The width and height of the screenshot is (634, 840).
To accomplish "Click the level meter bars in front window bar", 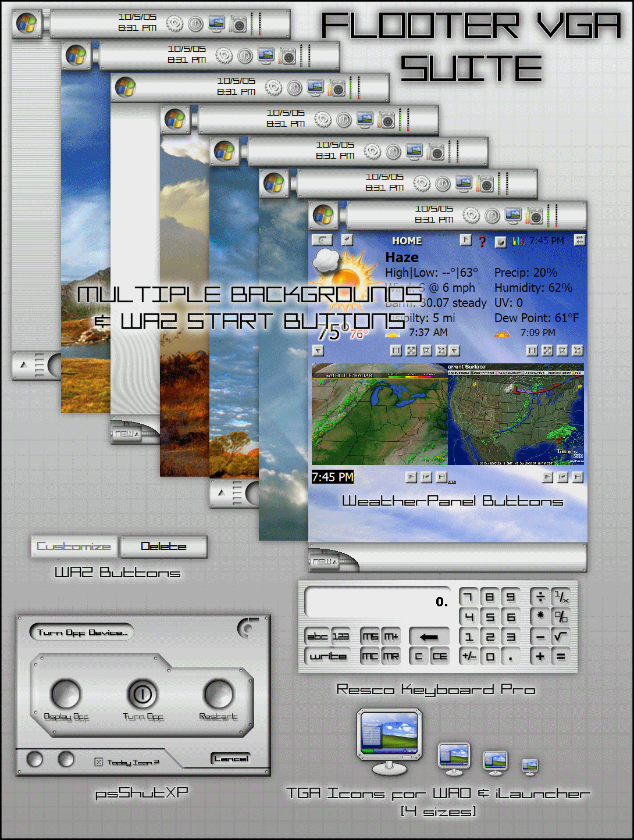I will [x=552, y=216].
